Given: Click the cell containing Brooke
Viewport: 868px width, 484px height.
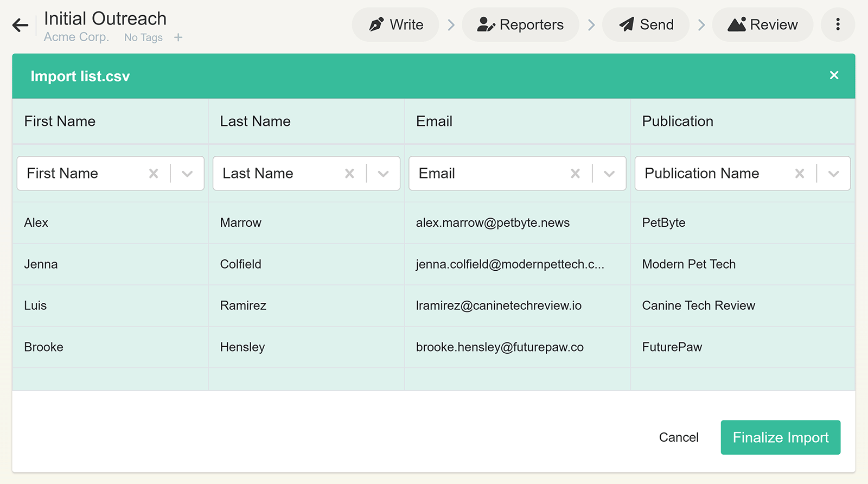Looking at the screenshot, I should coord(111,347).
